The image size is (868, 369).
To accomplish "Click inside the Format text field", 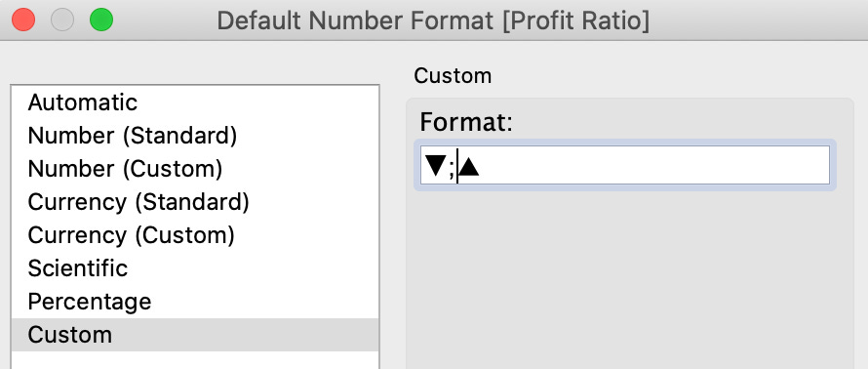I will [x=624, y=165].
